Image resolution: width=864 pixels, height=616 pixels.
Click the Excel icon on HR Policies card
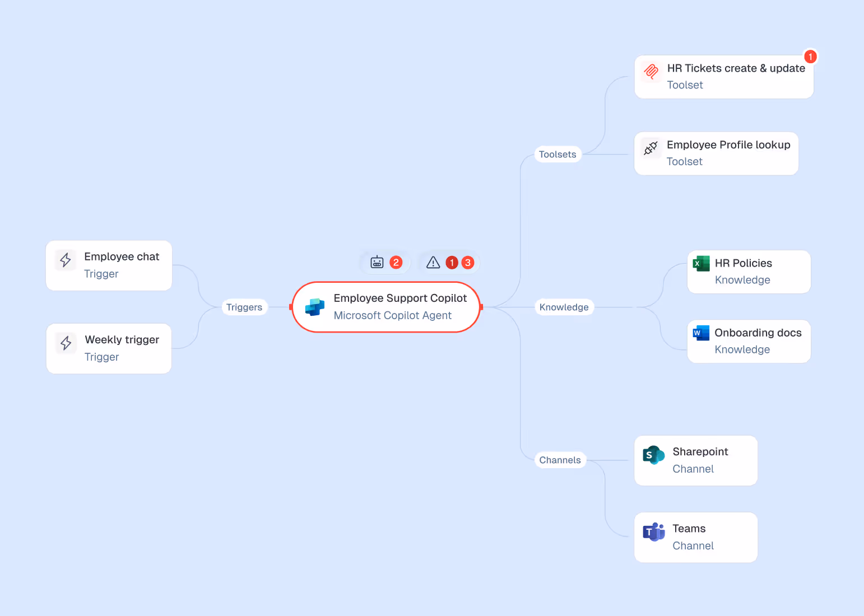click(x=702, y=263)
